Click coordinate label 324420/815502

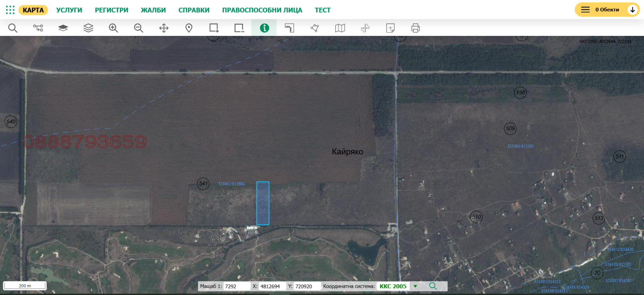[x=618, y=265]
